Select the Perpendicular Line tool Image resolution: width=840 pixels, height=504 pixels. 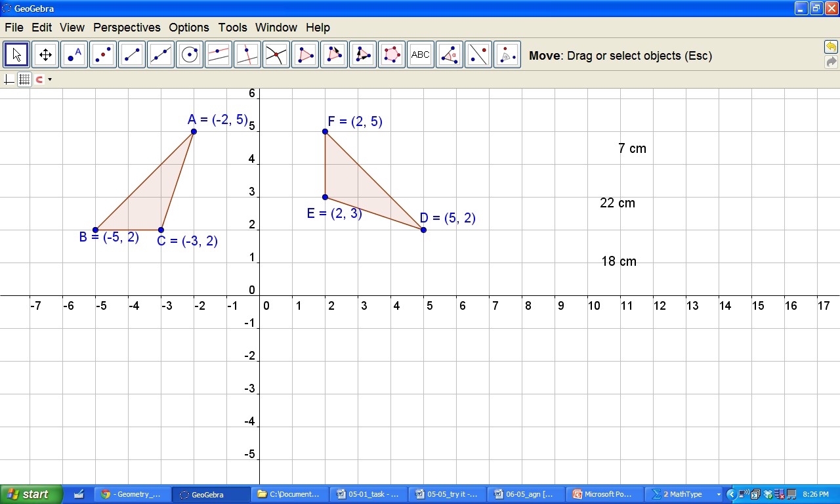247,55
